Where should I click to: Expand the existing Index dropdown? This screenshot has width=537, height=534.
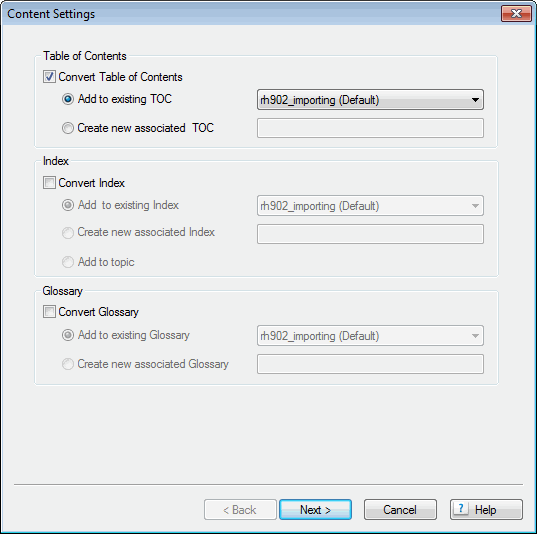coord(370,206)
